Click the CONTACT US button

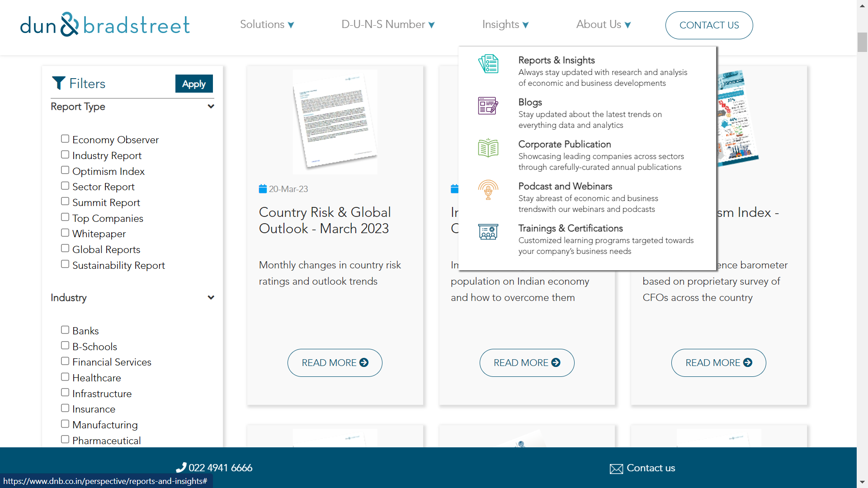(x=709, y=25)
